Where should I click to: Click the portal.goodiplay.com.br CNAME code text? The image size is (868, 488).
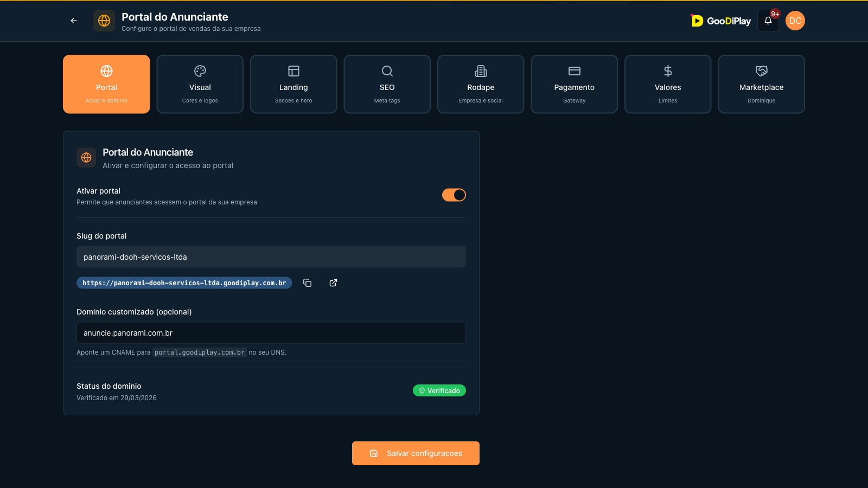coord(200,352)
